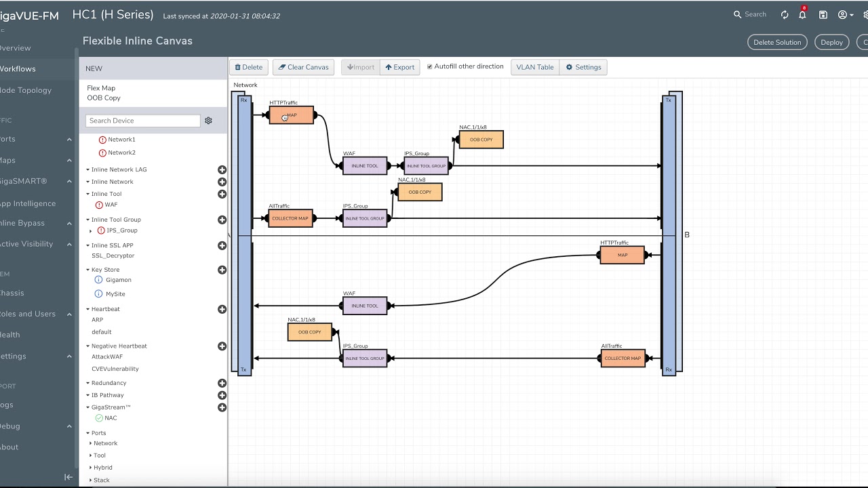
Task: Click plus icon for Inline Tool Group
Action: tap(222, 220)
